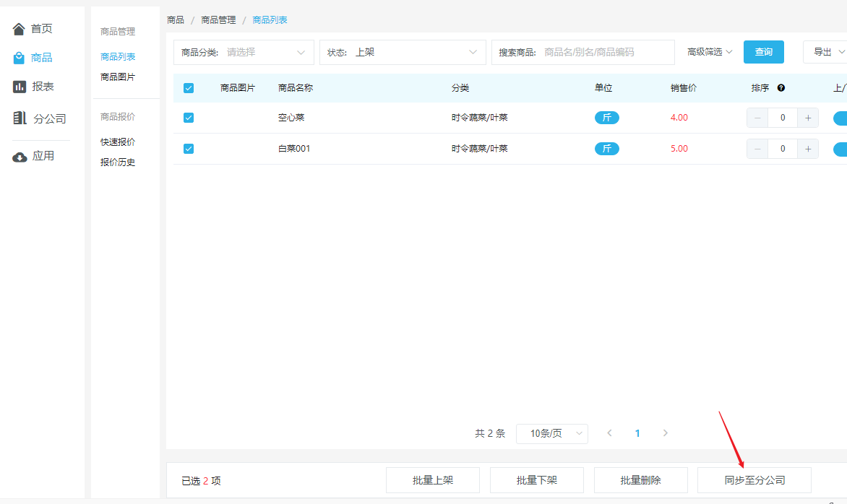Uncheck the 空心菜 row checkbox

click(189, 118)
